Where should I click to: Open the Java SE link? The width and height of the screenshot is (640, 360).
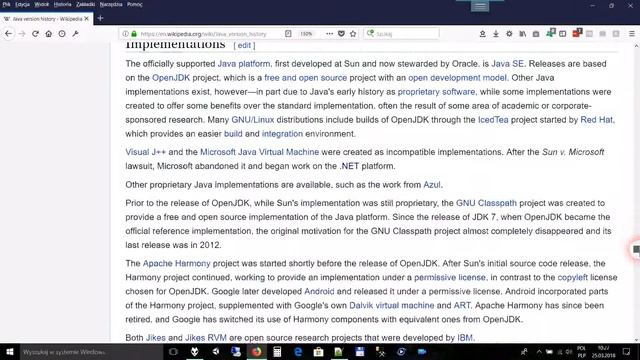507,64
